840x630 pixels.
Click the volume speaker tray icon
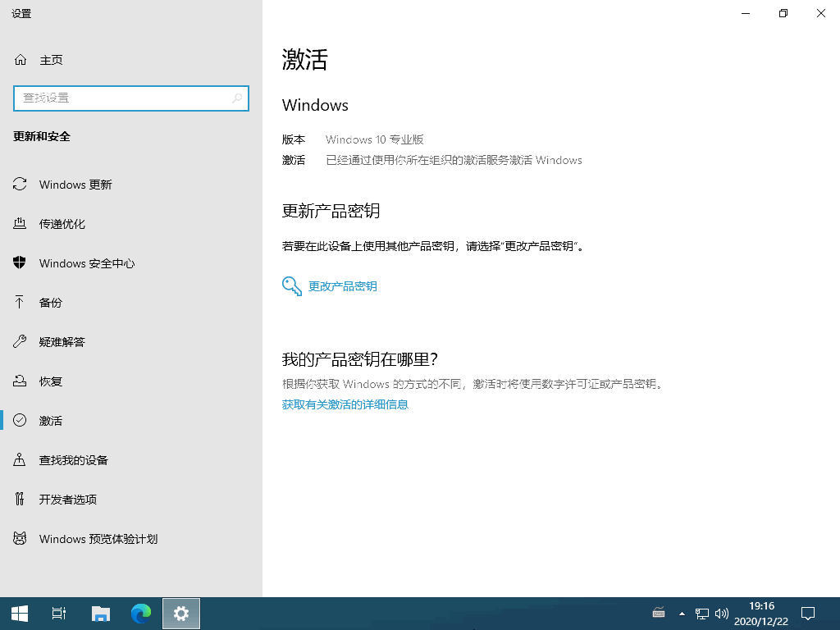click(x=722, y=614)
